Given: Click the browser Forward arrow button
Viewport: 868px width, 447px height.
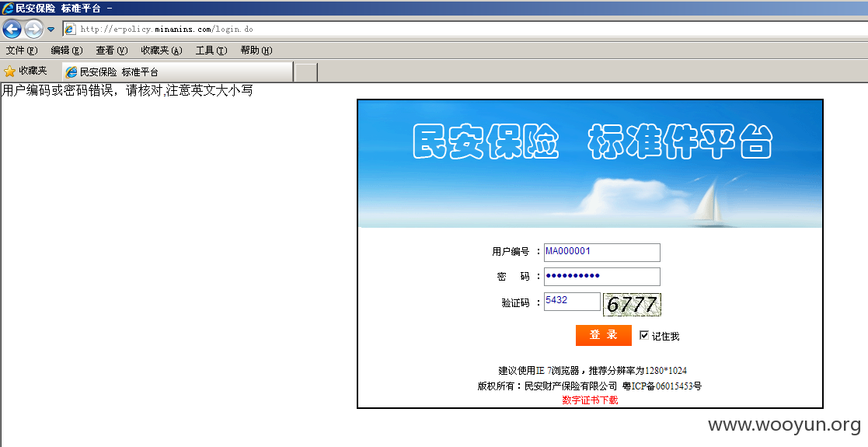Looking at the screenshot, I should (33, 29).
